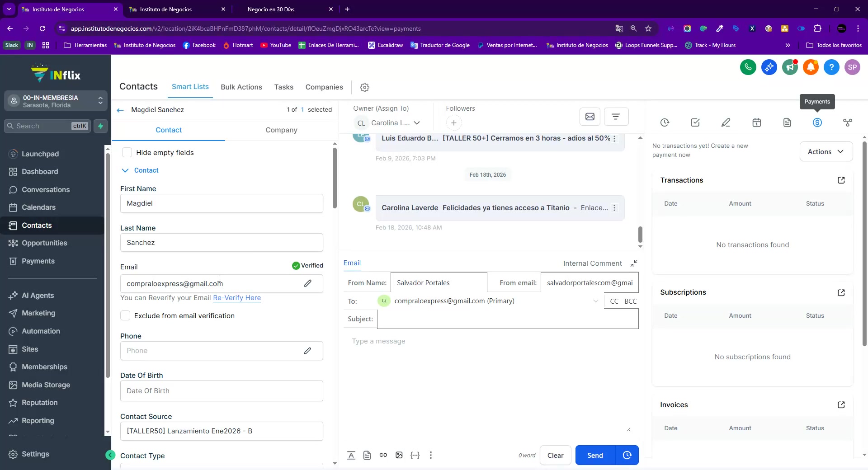Schedule the email with clock button
Screen dimensions: 868x470
(627, 455)
